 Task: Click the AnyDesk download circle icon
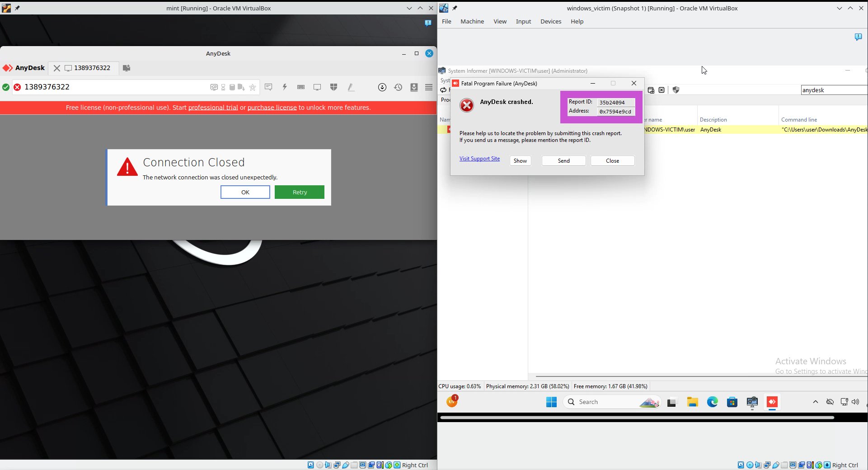[x=382, y=87]
